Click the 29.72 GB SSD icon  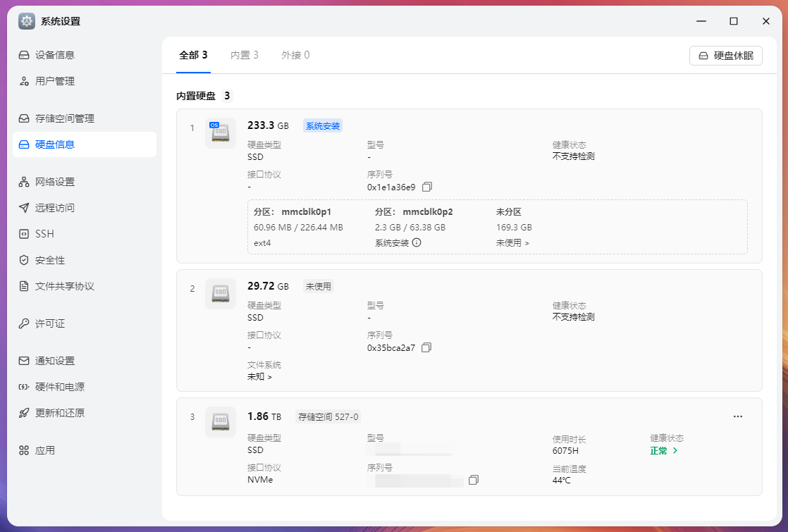(x=220, y=293)
